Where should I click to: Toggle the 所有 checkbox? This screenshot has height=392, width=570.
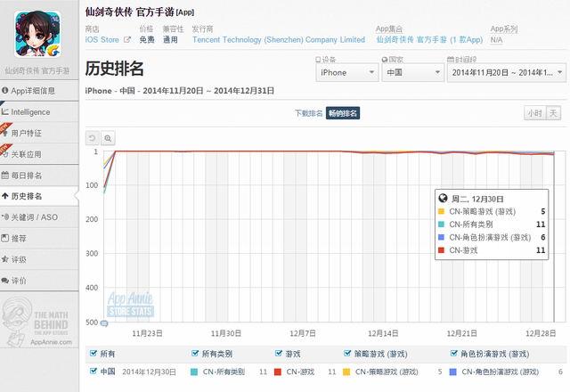[x=94, y=353]
